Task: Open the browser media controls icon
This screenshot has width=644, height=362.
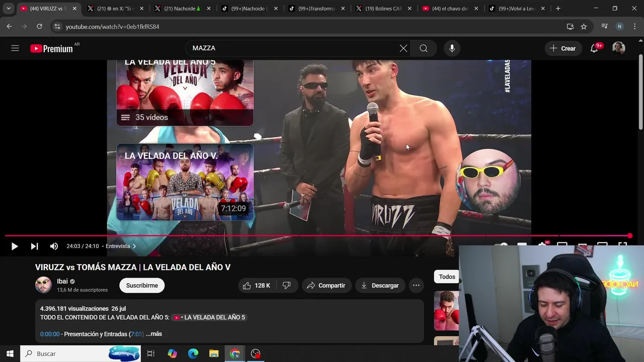Action: [605, 27]
